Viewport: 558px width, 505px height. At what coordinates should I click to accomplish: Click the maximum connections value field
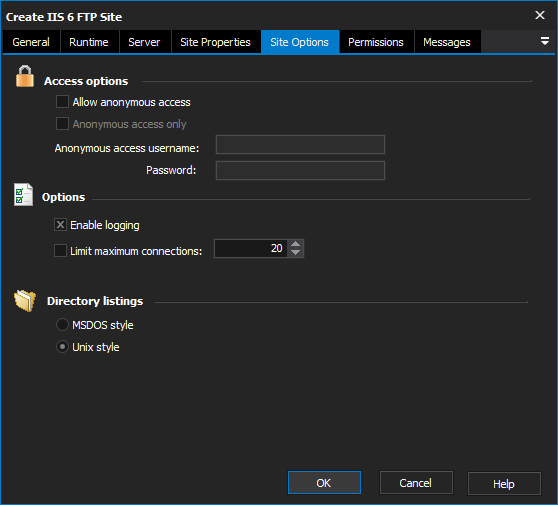click(x=251, y=248)
